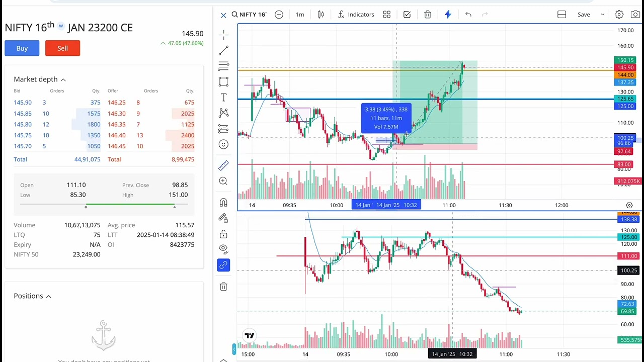The image size is (644, 362).
Task: Close the chart with the X icon
Action: pyautogui.click(x=223, y=15)
